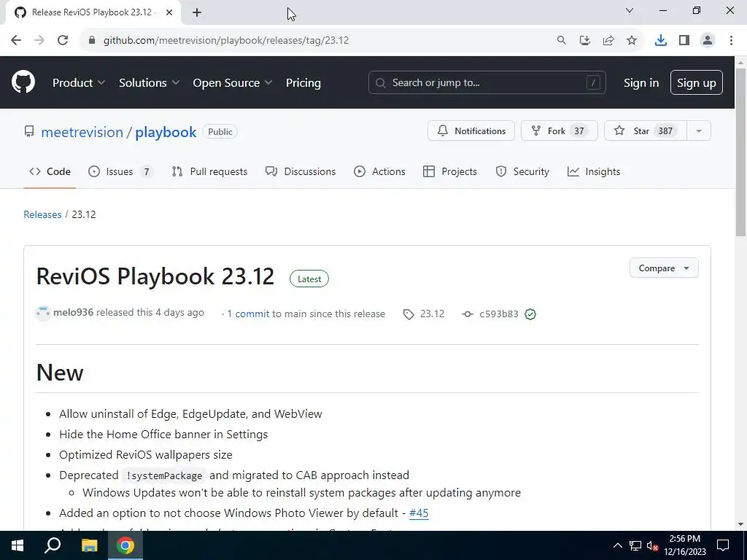Open the Chrome search/zoom magnifier icon

coord(562,41)
